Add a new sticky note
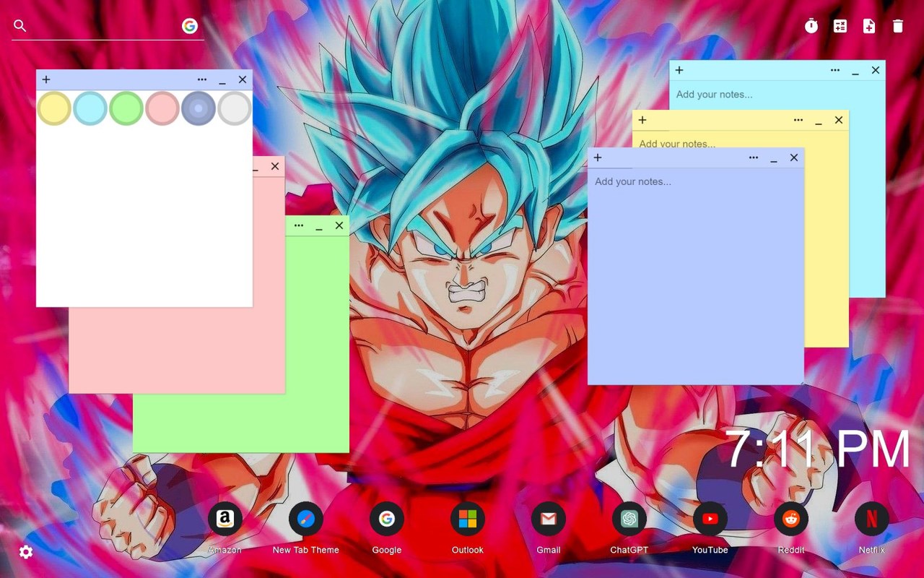Viewport: 924px width, 578px height. coord(869,26)
